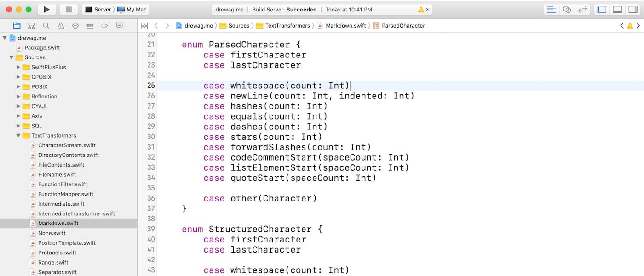Click the Build Server Succeeded status
644x276 pixels.
pyautogui.click(x=284, y=9)
